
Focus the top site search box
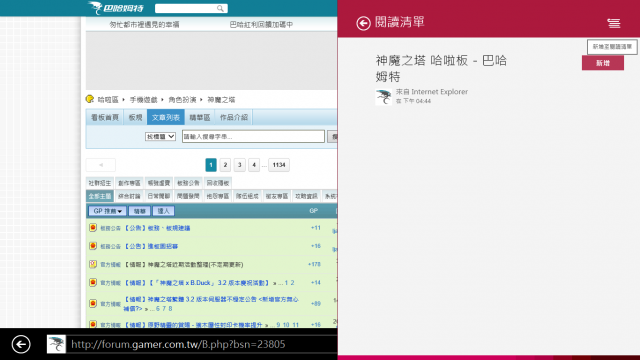point(191,8)
